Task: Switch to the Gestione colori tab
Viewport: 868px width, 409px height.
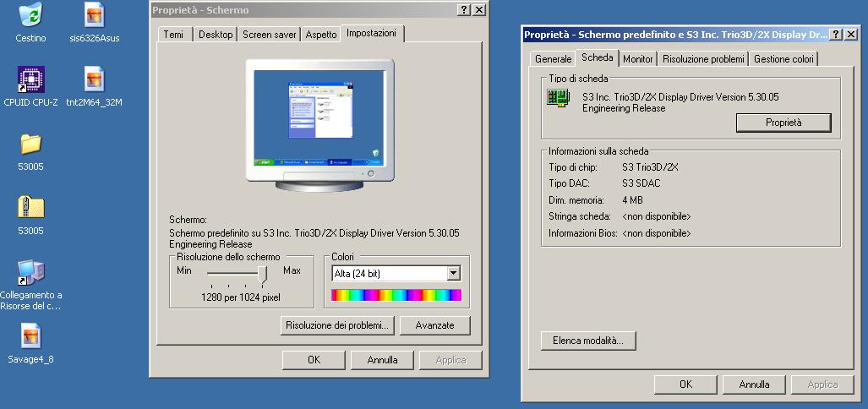Action: [x=783, y=58]
